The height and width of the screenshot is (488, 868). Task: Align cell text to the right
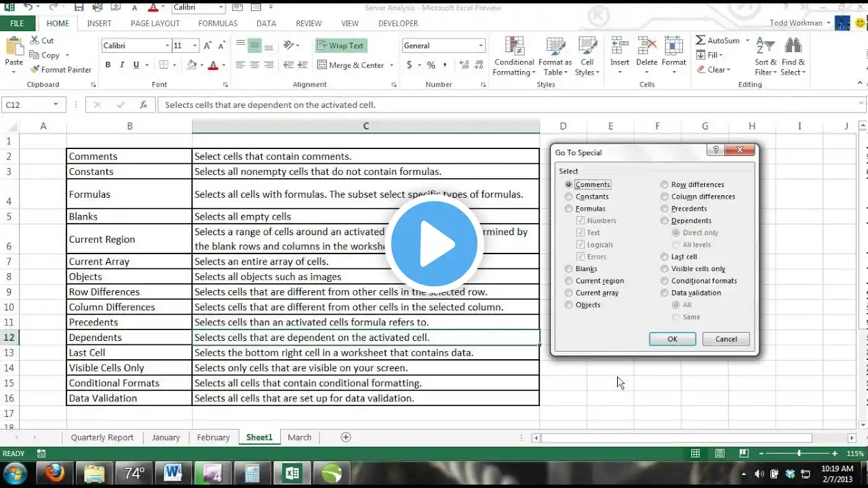pos(269,65)
